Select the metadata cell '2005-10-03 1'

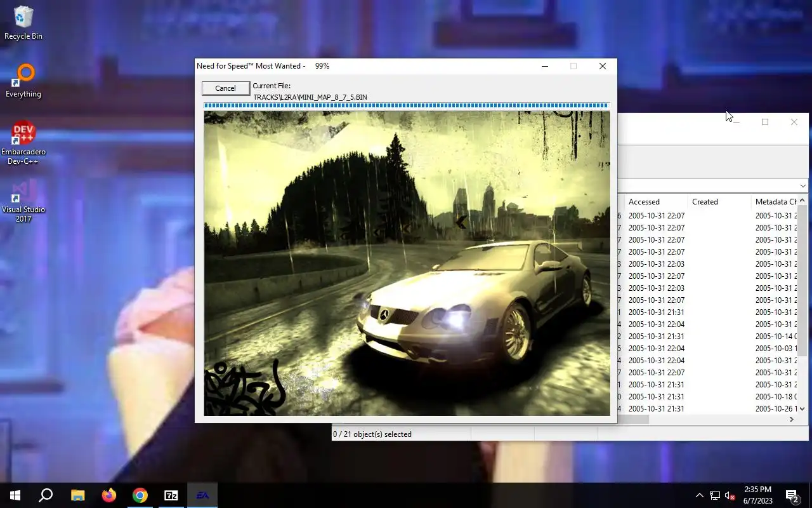click(776, 348)
